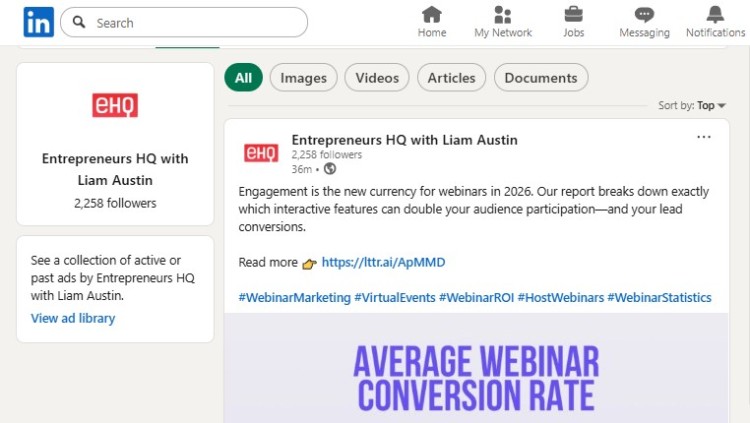Filter posts by Videos
Screen dimensions: 750x423
pos(377,78)
